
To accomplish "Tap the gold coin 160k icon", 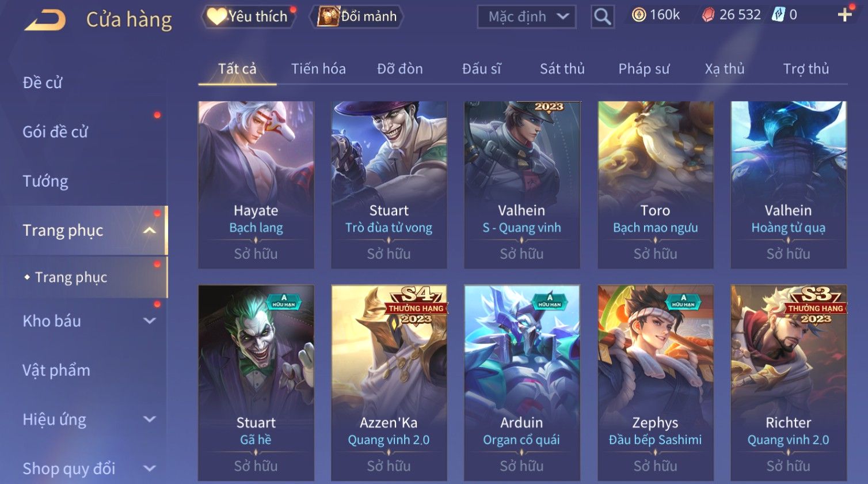I will [x=639, y=15].
